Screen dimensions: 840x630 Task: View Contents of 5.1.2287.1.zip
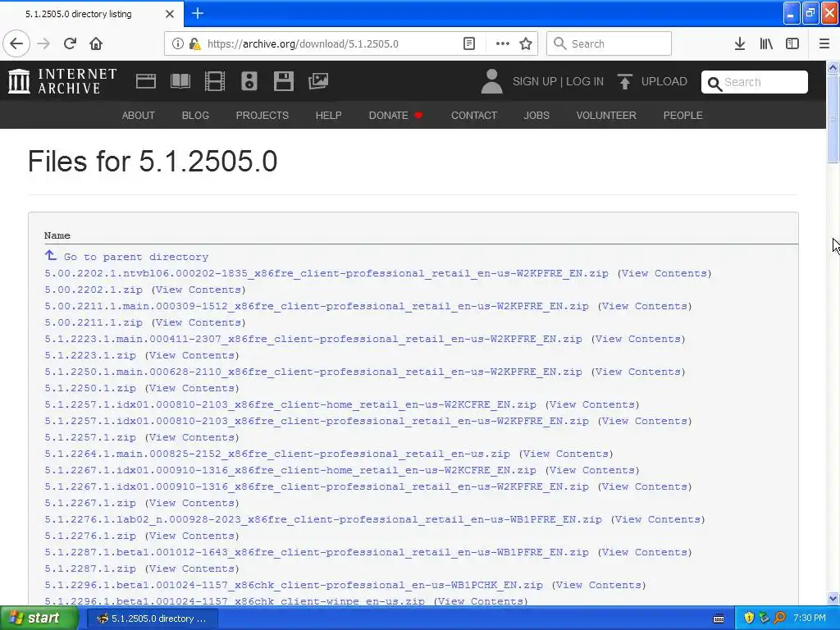(x=192, y=568)
